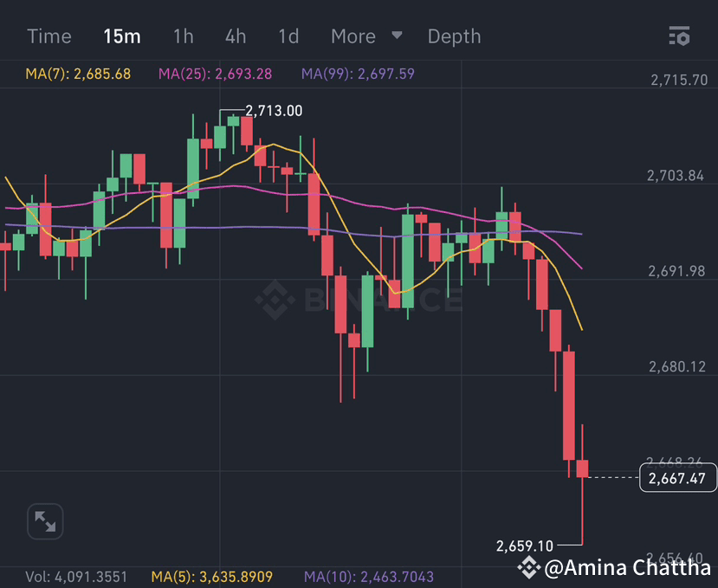Open the chart display settings icon
718x588 pixels.
[679, 36]
